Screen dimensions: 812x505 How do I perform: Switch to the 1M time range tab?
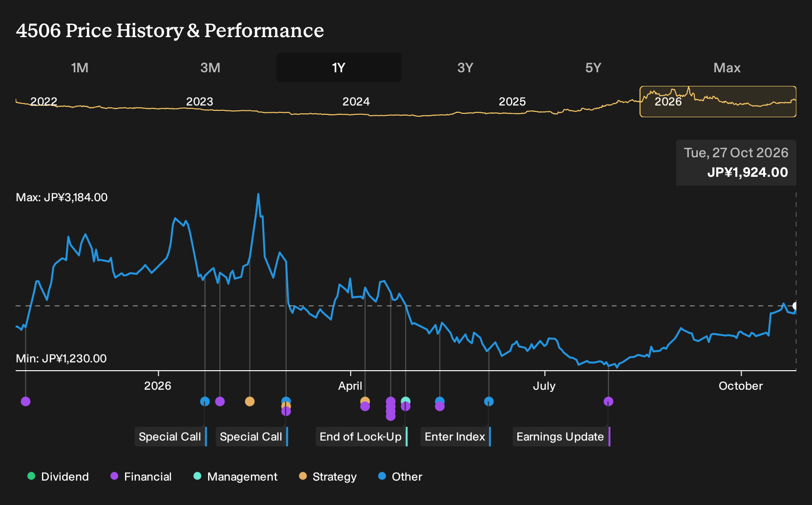[80, 67]
